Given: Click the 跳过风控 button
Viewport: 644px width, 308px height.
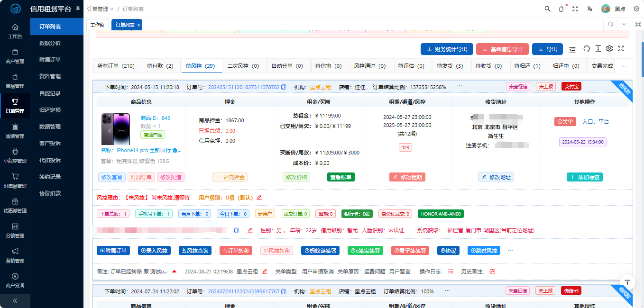Looking at the screenshot, I should 484,250.
